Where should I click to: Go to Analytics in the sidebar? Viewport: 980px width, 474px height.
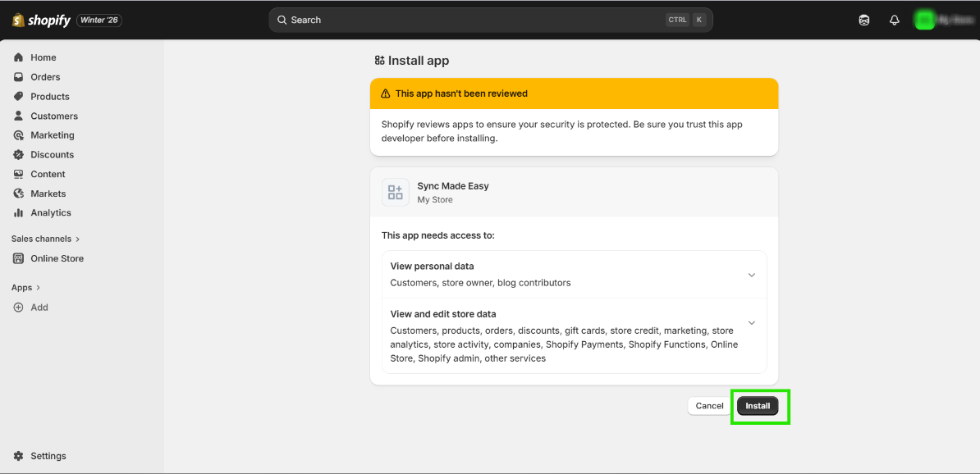point(50,213)
